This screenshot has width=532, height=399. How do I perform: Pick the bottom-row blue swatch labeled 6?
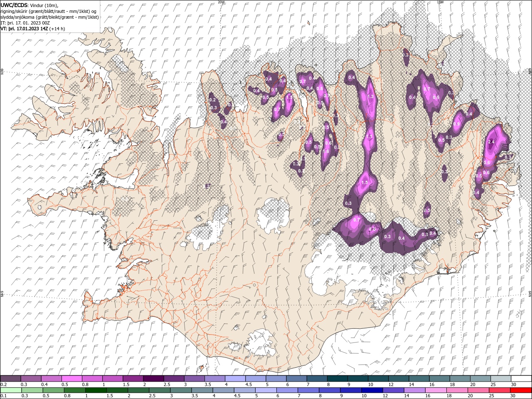(x=287, y=390)
